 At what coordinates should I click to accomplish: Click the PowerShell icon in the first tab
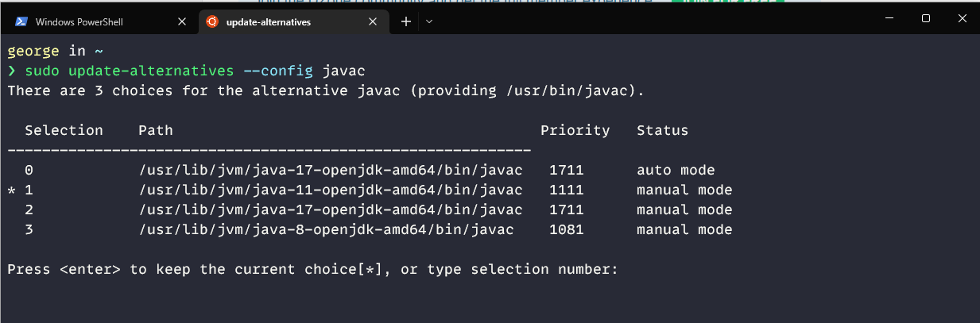coord(21,22)
